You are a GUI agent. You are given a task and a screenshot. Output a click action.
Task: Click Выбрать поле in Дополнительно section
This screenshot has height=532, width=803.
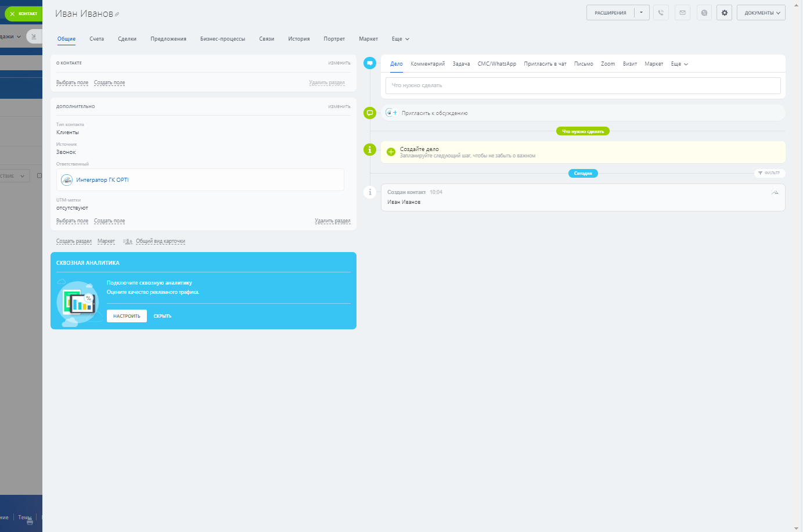click(x=72, y=221)
